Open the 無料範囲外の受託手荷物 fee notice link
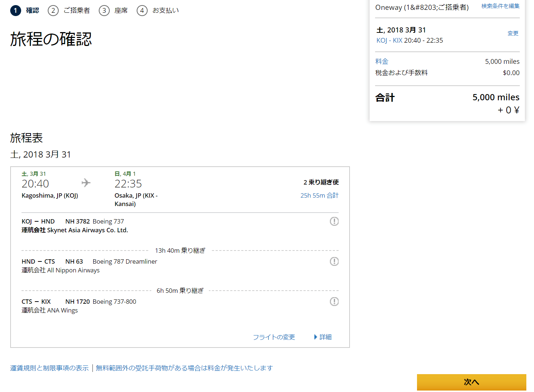The height and width of the screenshot is (392, 534). coord(184,368)
